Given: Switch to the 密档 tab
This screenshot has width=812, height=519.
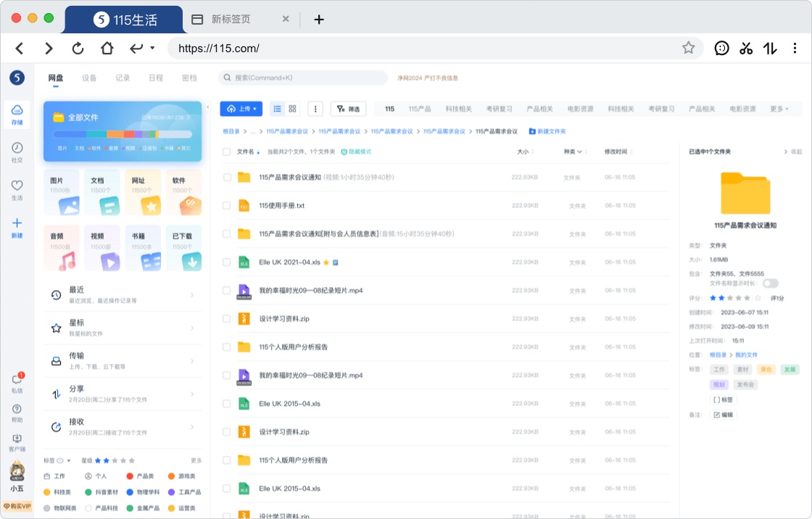Looking at the screenshot, I should point(188,78).
